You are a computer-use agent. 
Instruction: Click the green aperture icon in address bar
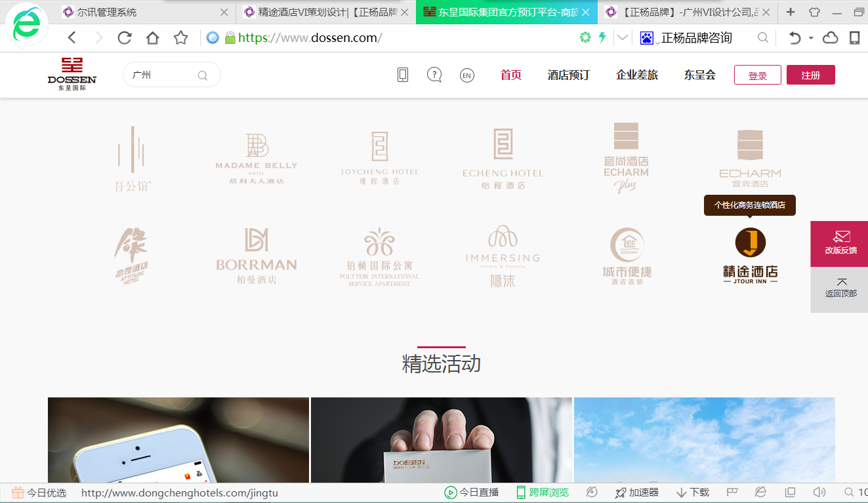point(585,37)
